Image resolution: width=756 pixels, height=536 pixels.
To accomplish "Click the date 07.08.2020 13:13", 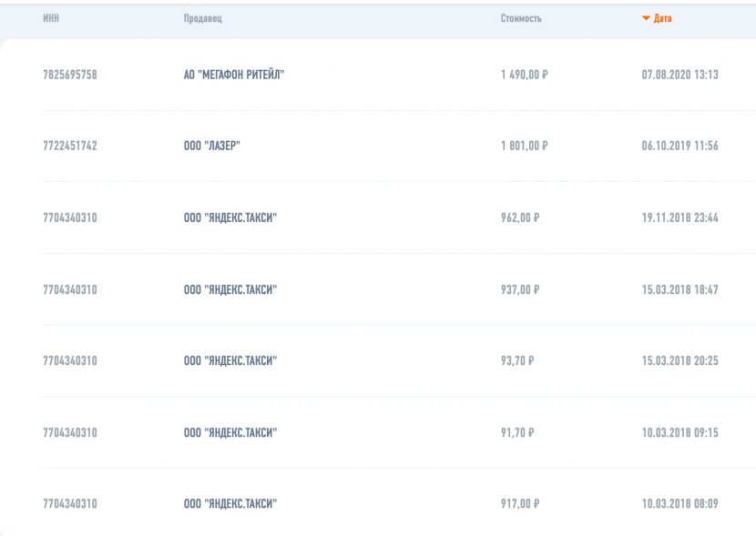I will point(679,75).
